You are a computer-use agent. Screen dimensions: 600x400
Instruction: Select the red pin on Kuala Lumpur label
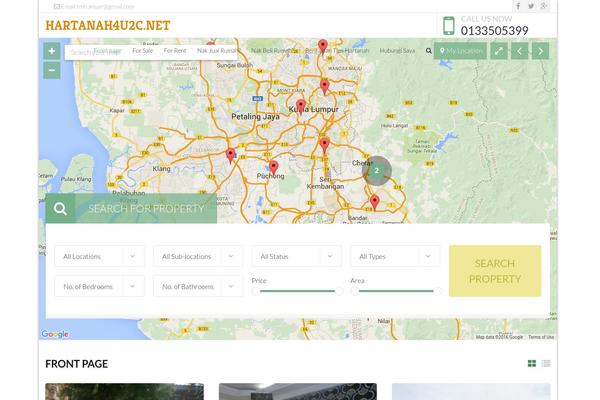point(301,107)
